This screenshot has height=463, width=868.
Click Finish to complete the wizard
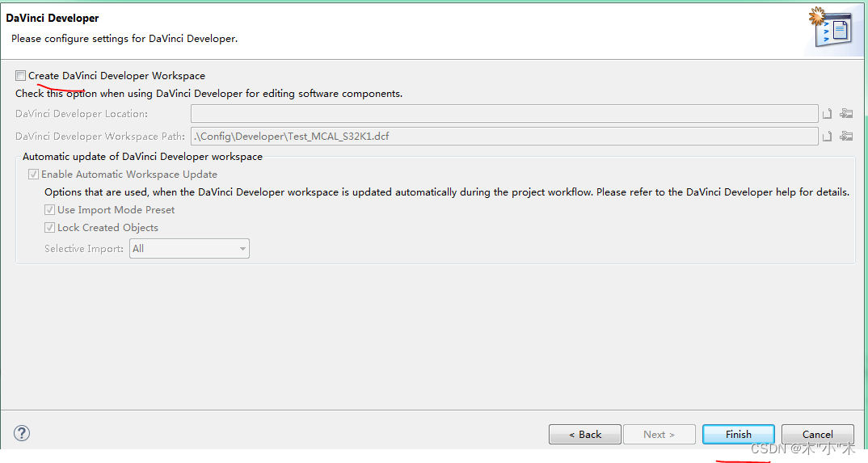point(739,434)
